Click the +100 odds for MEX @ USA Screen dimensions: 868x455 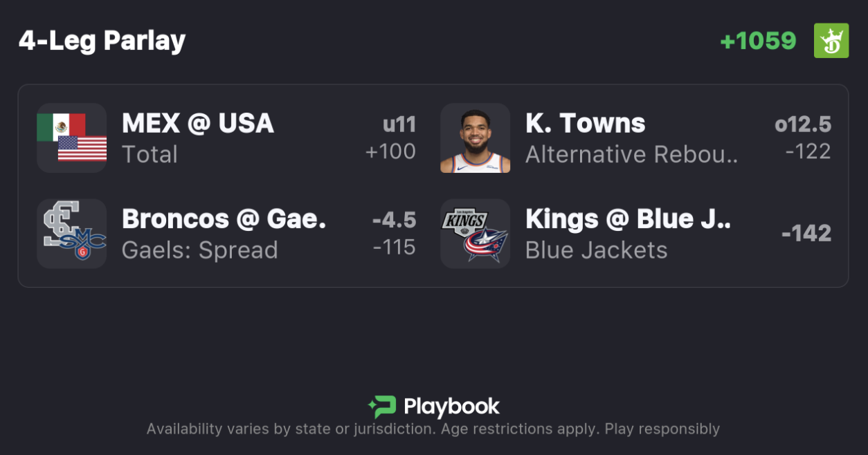[x=390, y=151]
